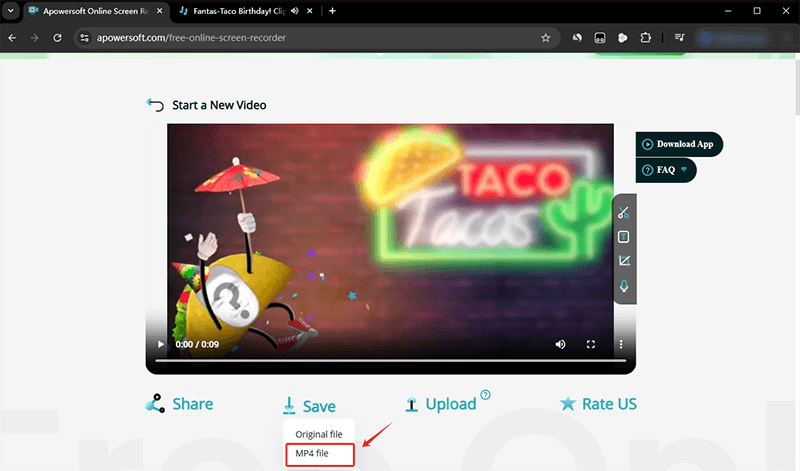Expand the FAQ dropdown
The image size is (800, 471).
(x=665, y=170)
